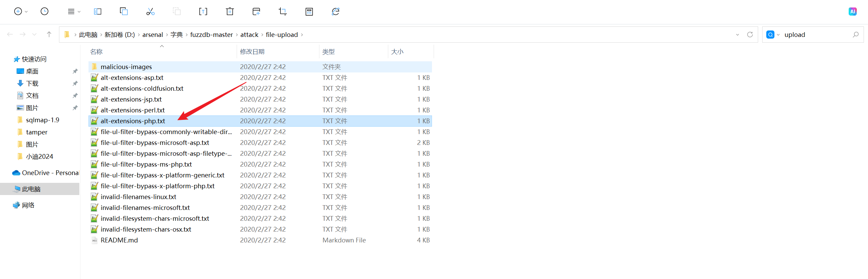Click the cut scissors icon
Image resolution: width=868 pixels, height=279 pixels.
150,12
